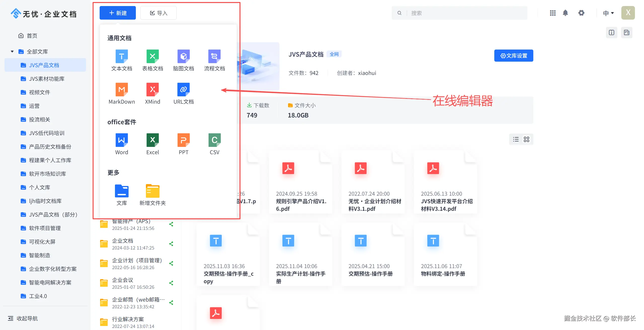Collapse the 全部文库 tree arrow
This screenshot has width=644, height=330.
point(12,52)
